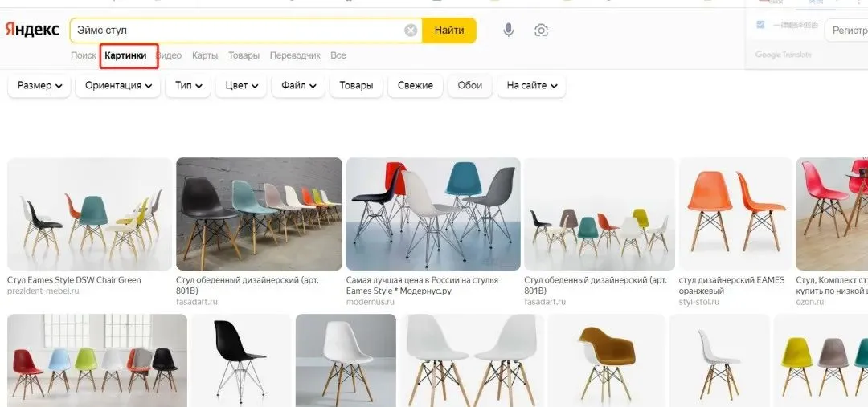Go to the Поиск tab
Image resolution: width=868 pixels, height=407 pixels.
[x=83, y=55]
